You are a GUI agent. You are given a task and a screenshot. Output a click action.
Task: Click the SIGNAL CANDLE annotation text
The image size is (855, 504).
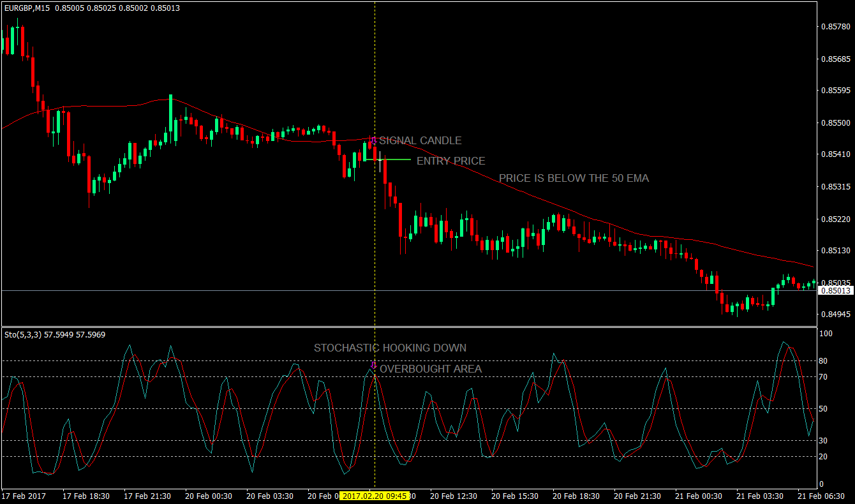tap(420, 140)
